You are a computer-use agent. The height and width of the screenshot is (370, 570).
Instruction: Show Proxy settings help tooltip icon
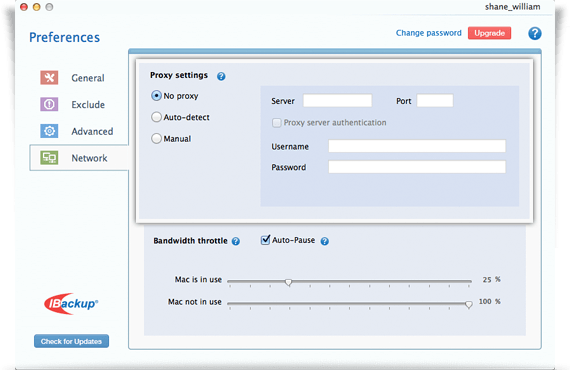click(221, 76)
